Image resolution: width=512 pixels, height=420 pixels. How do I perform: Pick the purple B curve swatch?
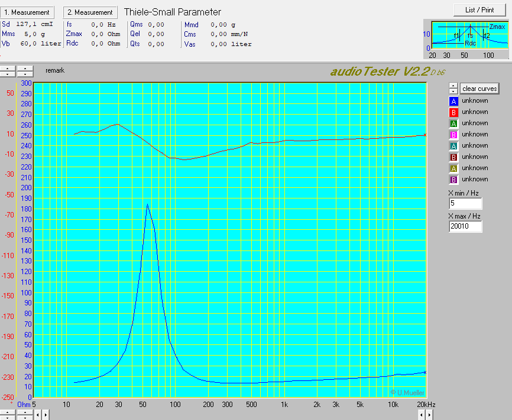click(x=453, y=180)
